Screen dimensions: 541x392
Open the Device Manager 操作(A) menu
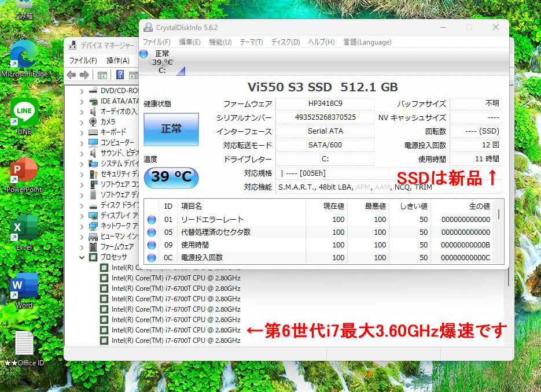[x=118, y=61]
